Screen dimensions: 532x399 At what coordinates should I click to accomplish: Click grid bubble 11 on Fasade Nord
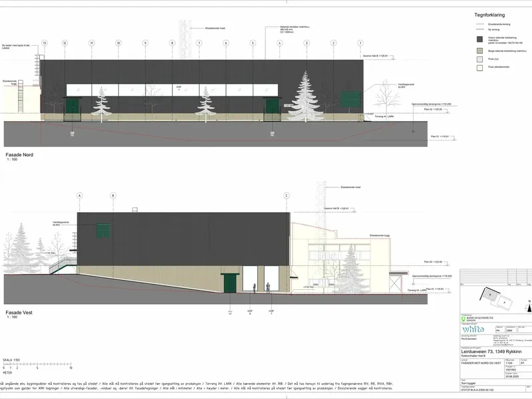[91, 43]
